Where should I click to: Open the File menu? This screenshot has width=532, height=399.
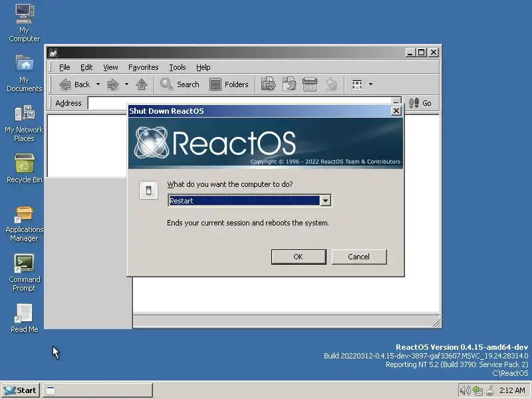pyautogui.click(x=65, y=67)
